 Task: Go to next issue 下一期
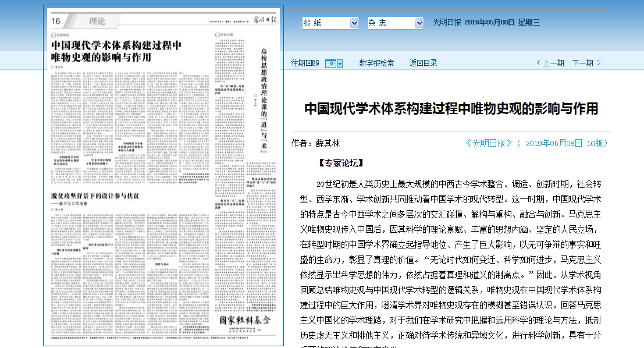click(x=586, y=63)
